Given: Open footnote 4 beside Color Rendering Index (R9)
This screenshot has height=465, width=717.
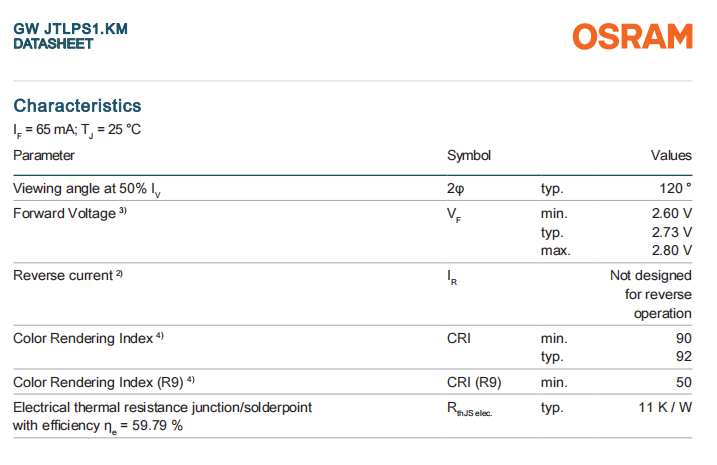Looking at the screenshot, I should tap(191, 381).
